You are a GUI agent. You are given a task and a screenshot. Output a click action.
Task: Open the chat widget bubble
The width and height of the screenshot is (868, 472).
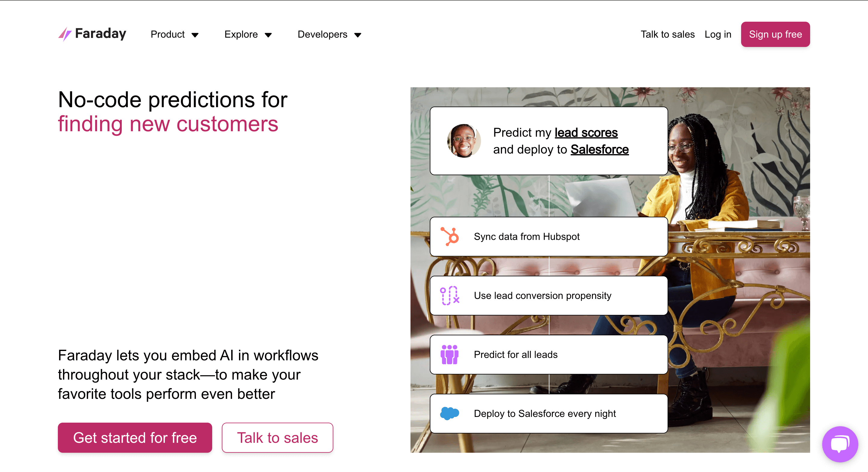click(x=840, y=444)
